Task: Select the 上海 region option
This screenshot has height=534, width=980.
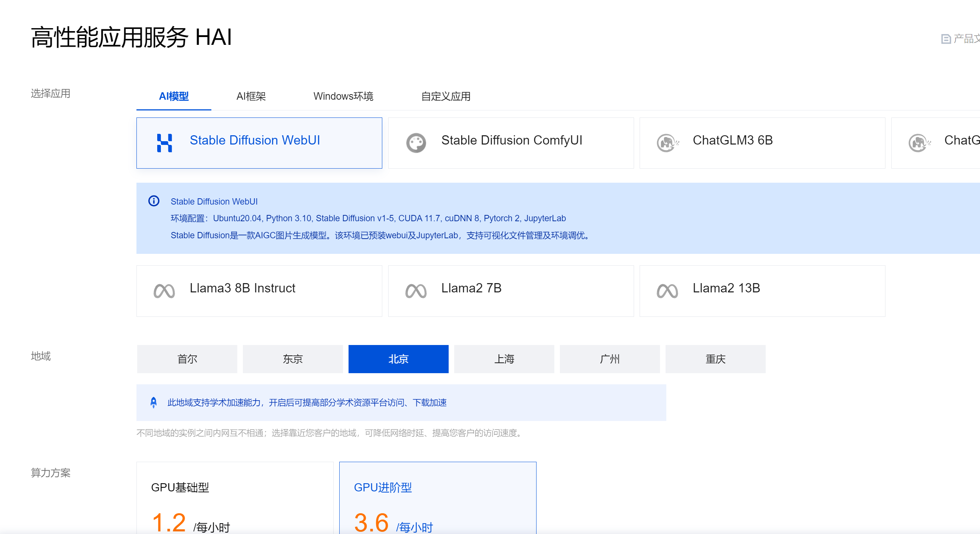Action: tap(504, 359)
